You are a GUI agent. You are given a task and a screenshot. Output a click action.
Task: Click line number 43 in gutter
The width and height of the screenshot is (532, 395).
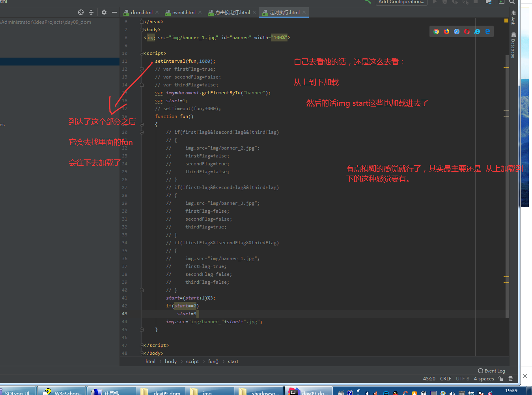(125, 314)
